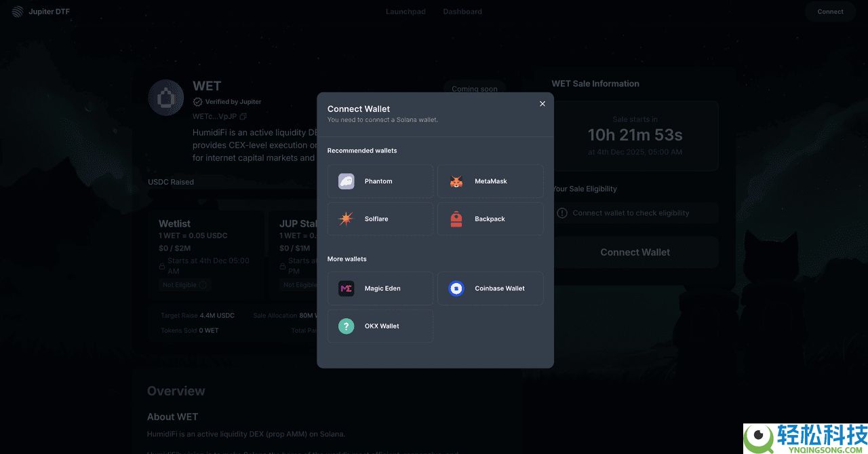Click the large Connect Wallet button
The width and height of the screenshot is (868, 454).
pos(635,252)
